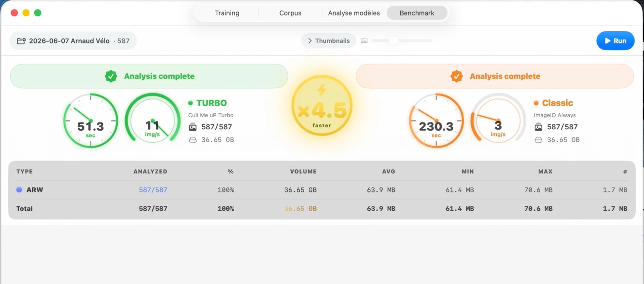Click the image count icon under Turbo
644x284 pixels.
click(193, 127)
